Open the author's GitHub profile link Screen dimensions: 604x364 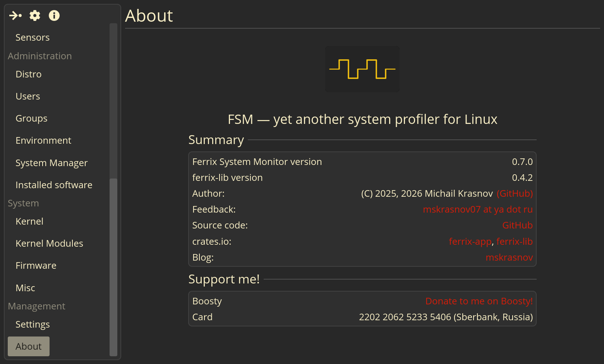point(515,194)
